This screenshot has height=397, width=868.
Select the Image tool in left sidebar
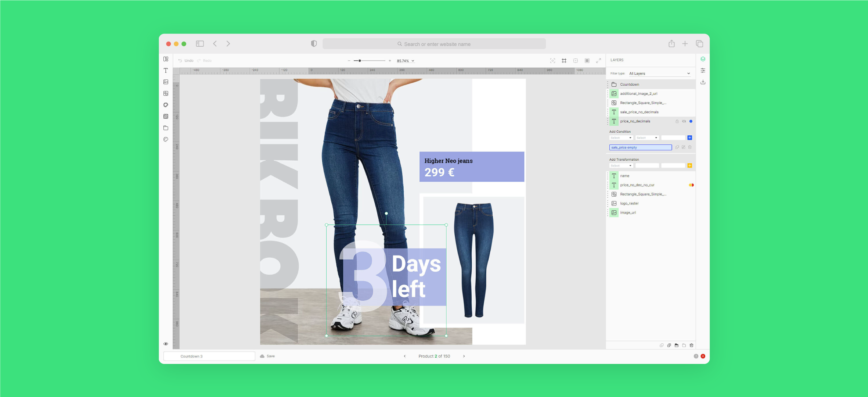pyautogui.click(x=166, y=82)
